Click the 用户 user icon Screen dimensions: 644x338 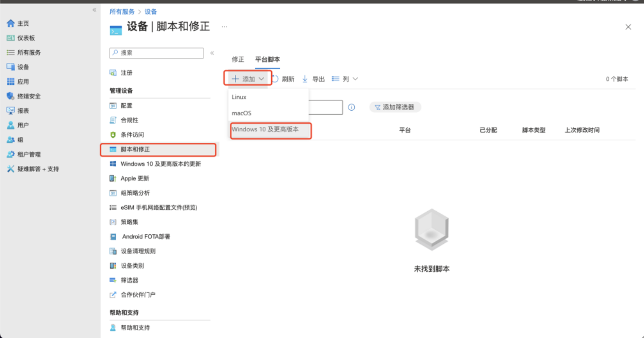point(11,125)
